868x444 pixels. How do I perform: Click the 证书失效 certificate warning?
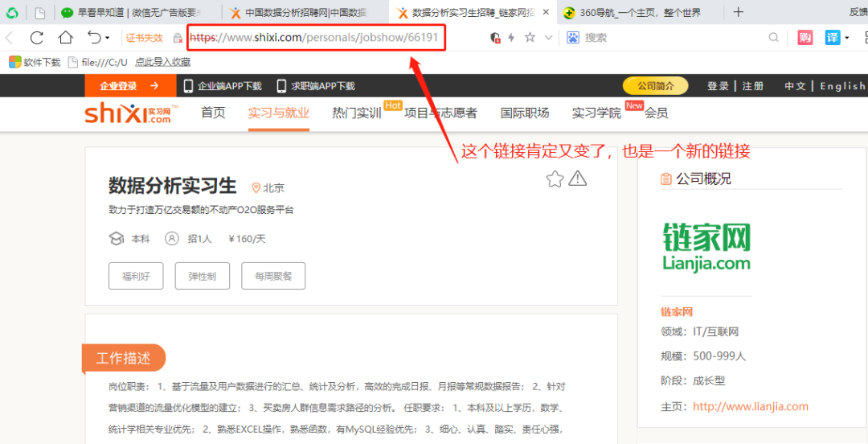click(145, 38)
